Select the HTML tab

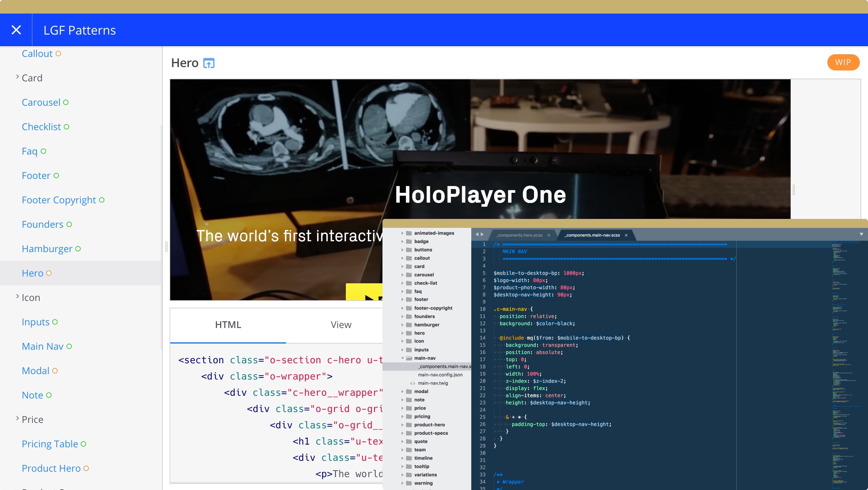[228, 325]
